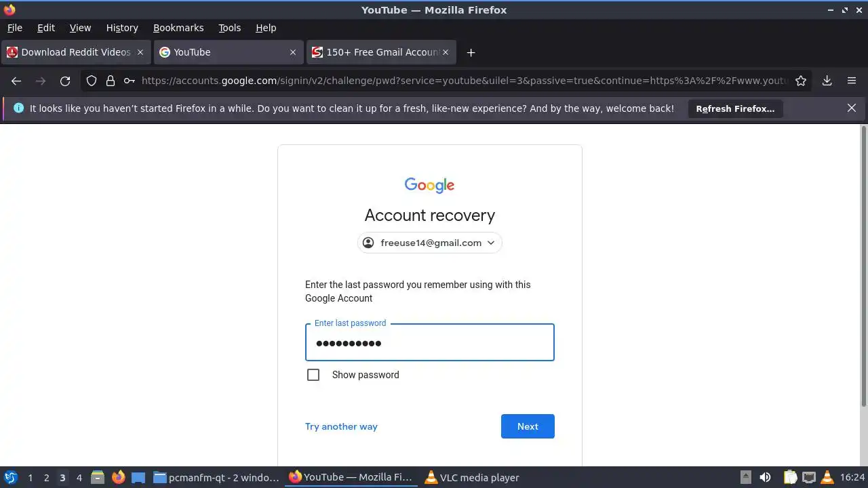Open the Firefox hamburger application menu
The image size is (868, 488).
[852, 81]
